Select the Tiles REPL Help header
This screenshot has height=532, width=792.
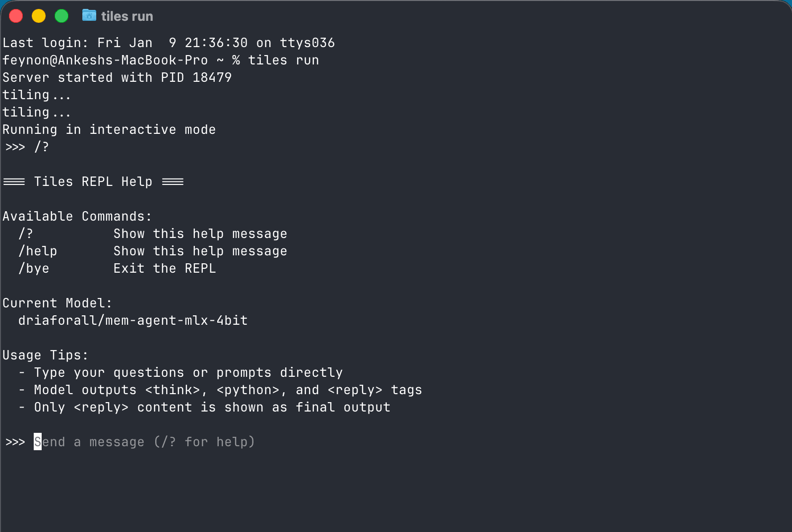coord(93,181)
